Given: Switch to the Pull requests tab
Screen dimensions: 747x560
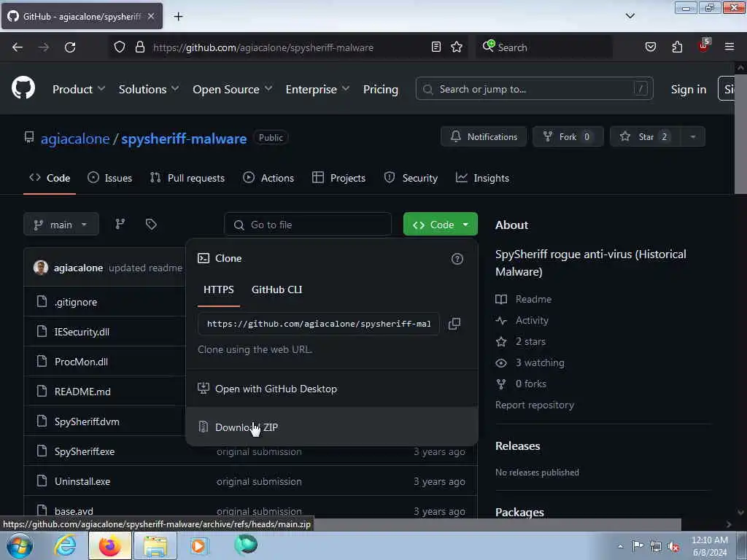Looking at the screenshot, I should tap(187, 178).
